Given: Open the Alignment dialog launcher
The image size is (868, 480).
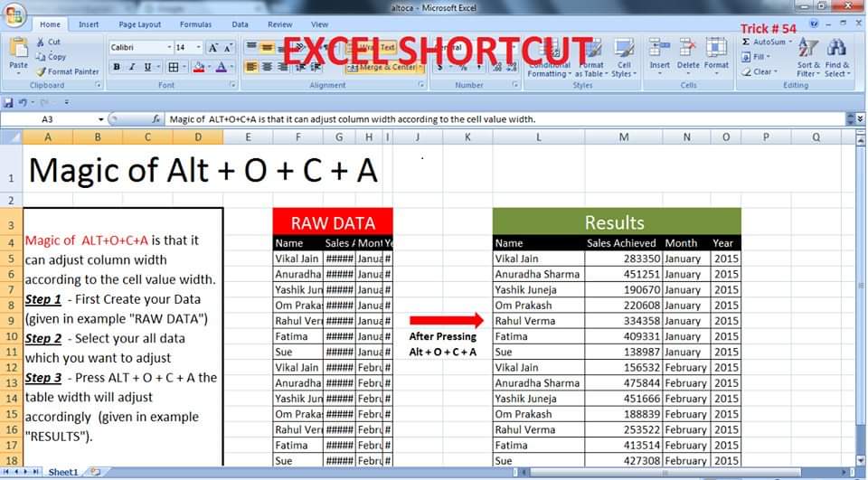Looking at the screenshot, I should [421, 85].
